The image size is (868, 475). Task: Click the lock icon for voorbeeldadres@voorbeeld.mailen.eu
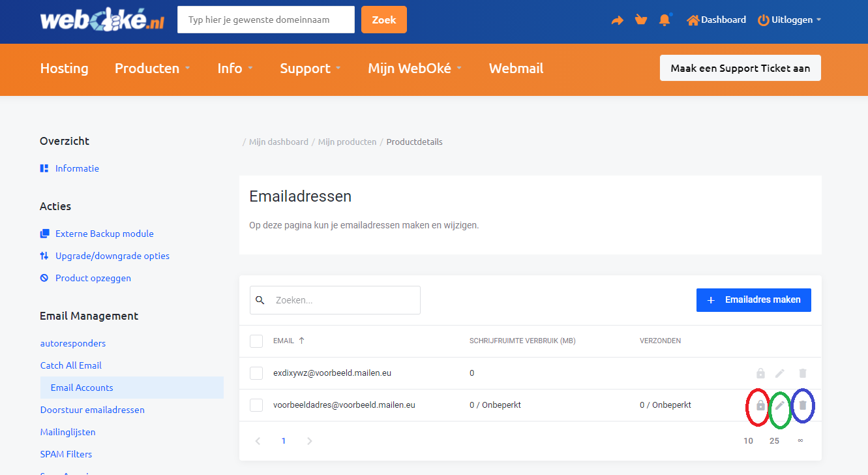click(x=760, y=405)
